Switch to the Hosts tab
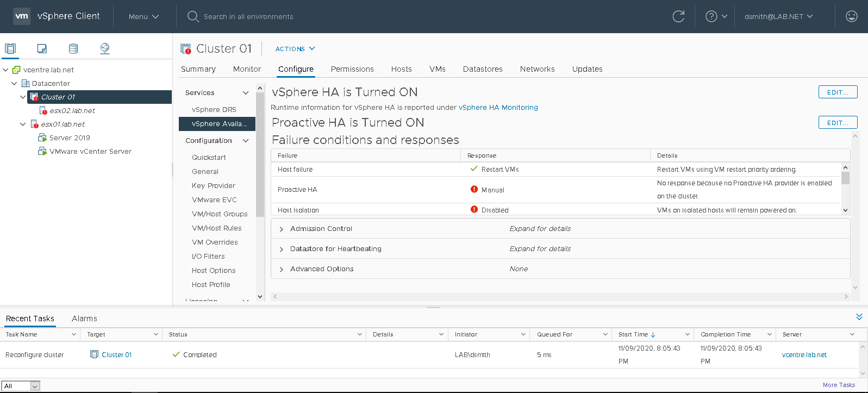868x393 pixels. [402, 69]
